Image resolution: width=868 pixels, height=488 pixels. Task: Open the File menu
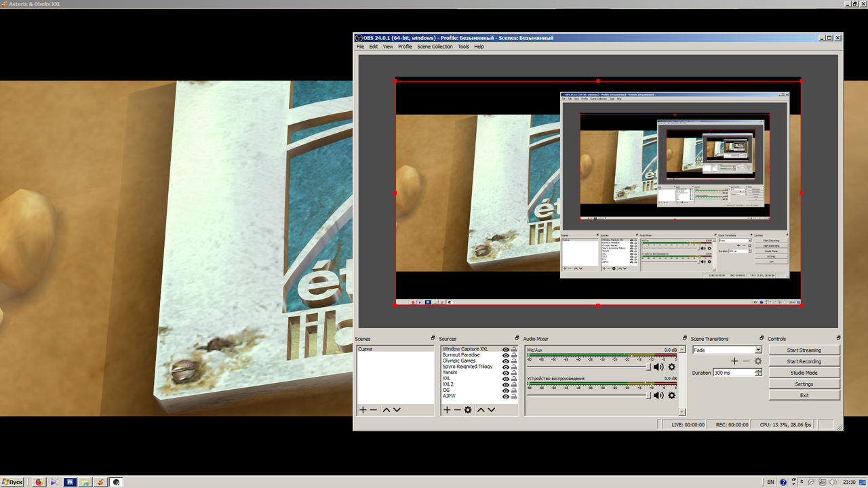tap(361, 47)
